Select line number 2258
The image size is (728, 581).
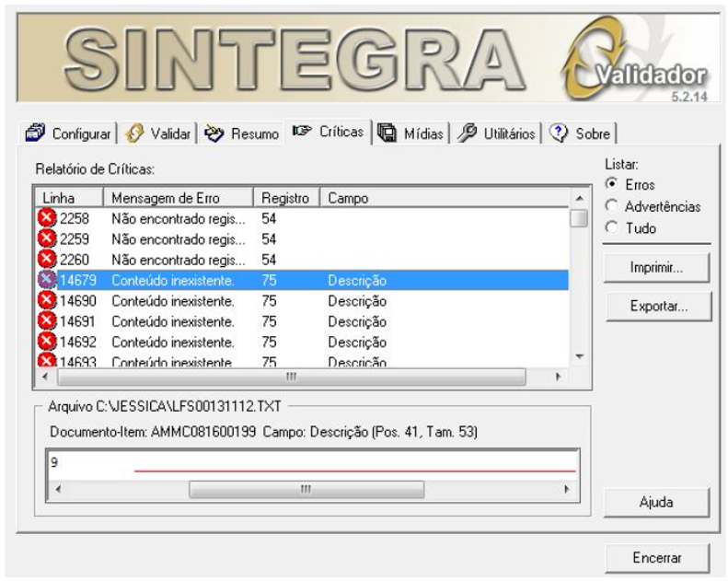click(75, 218)
